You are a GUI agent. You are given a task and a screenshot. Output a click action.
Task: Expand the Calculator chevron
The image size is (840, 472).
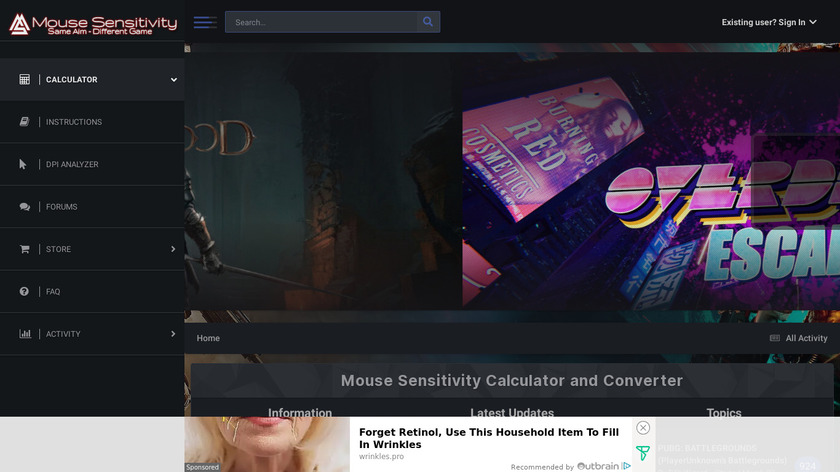[x=174, y=79]
